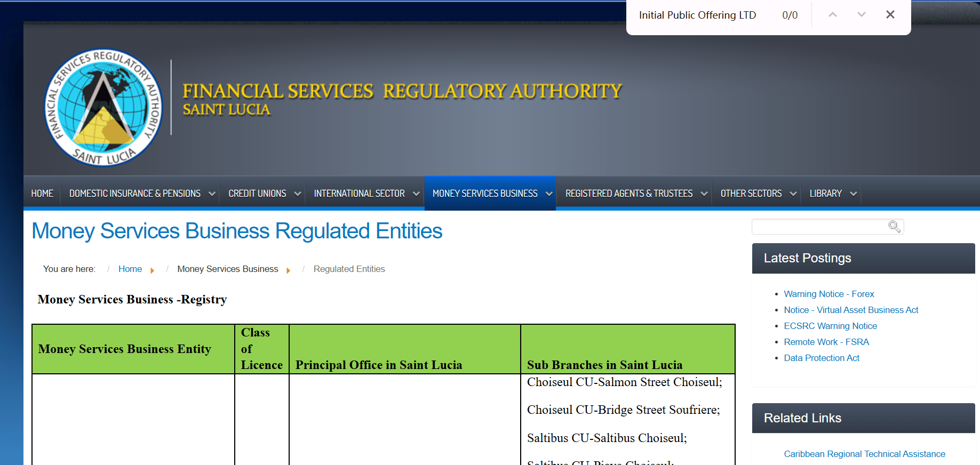Close the find bar
This screenshot has height=465, width=980.
(x=890, y=15)
